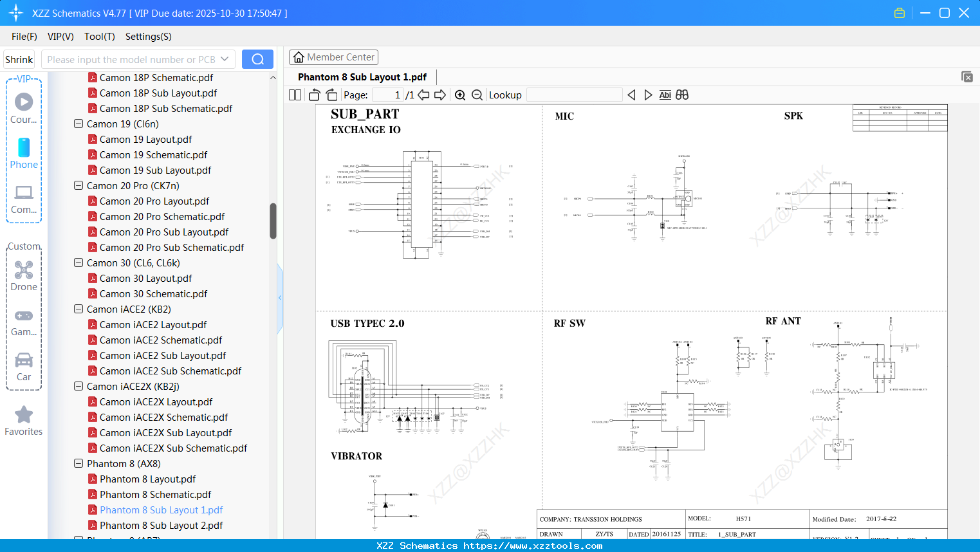Start a search with the blue magnifier button

point(257,59)
